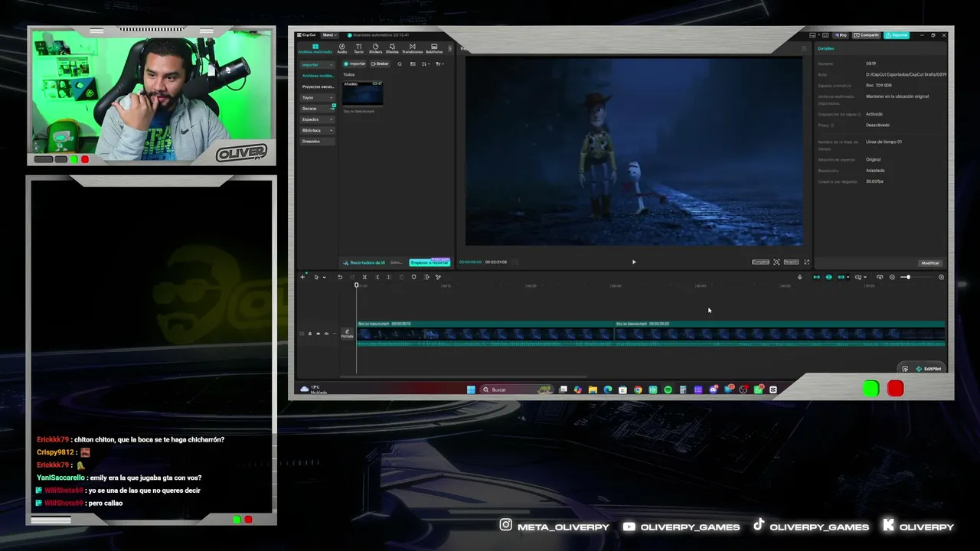Expand the Importar sidebar section
The height and width of the screenshot is (551, 980).
tap(317, 65)
